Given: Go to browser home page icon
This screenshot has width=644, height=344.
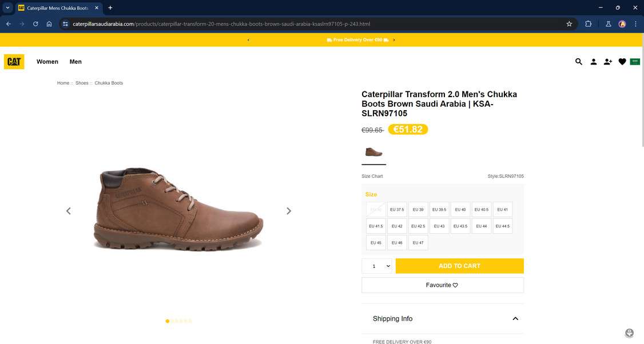Looking at the screenshot, I should (x=49, y=24).
